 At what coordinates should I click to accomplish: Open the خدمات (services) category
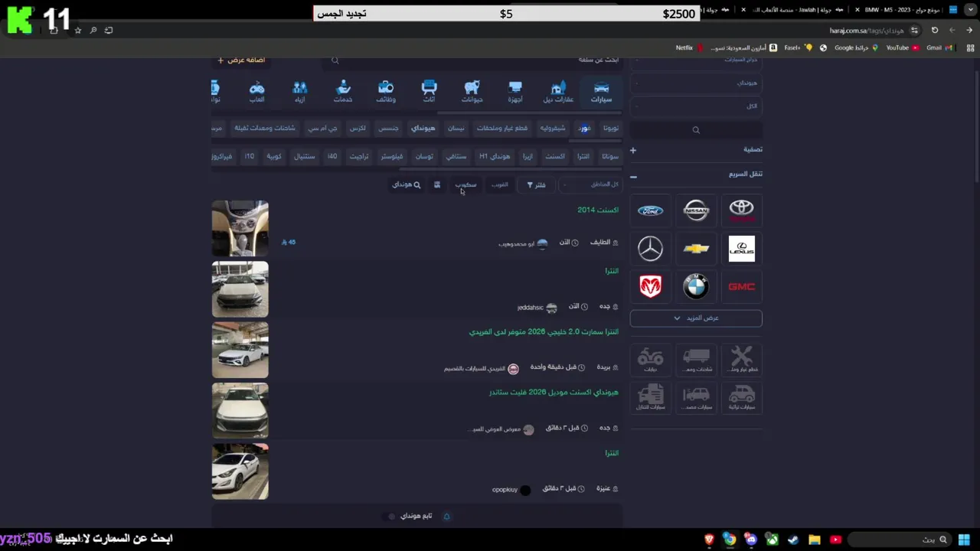(343, 92)
